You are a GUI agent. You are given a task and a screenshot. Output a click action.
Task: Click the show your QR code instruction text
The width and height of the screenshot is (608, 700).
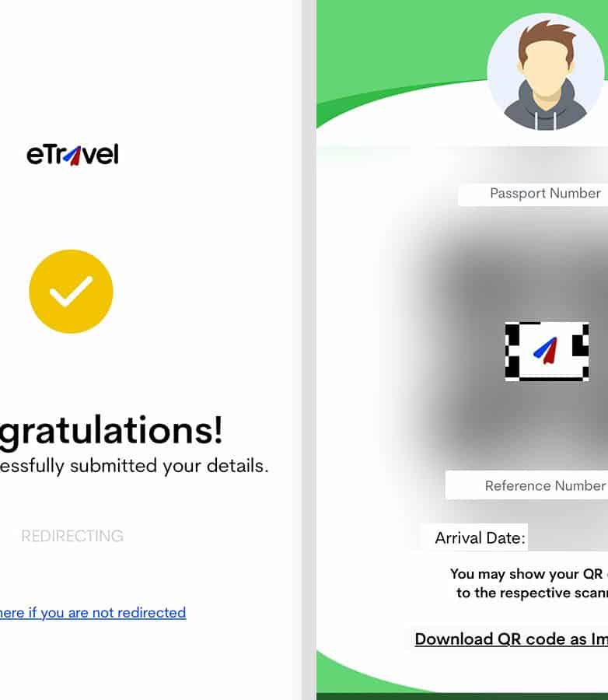(x=529, y=583)
